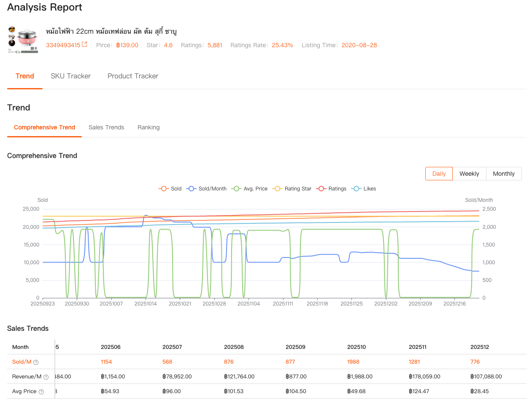Hide the Sold/Month series in legend

206,189
